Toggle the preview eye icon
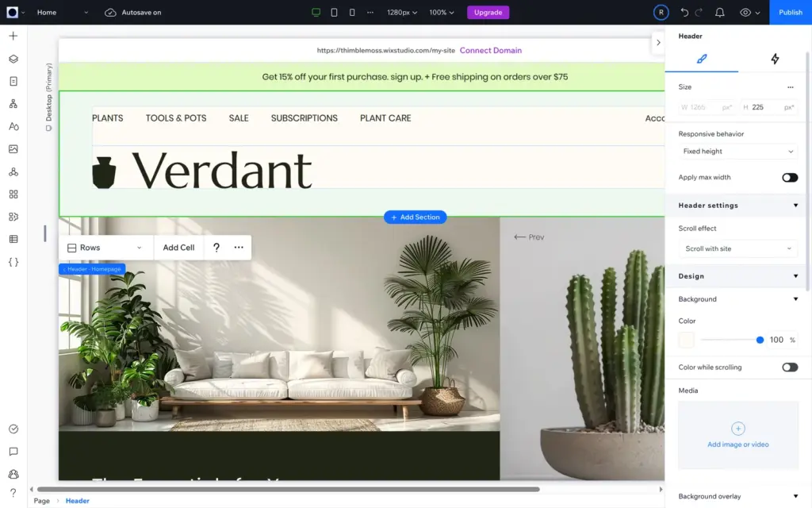This screenshot has height=508, width=812. (745, 12)
